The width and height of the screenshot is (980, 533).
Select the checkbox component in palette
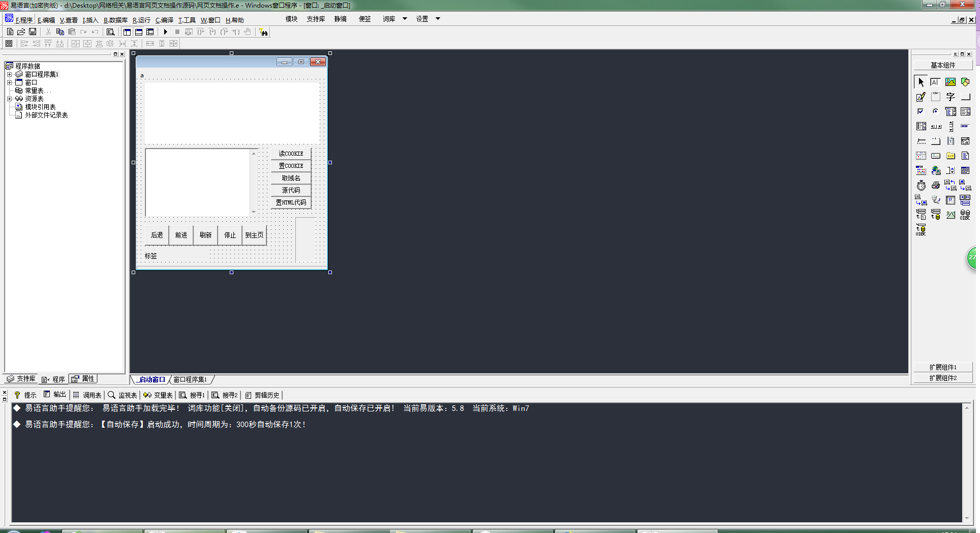[921, 111]
